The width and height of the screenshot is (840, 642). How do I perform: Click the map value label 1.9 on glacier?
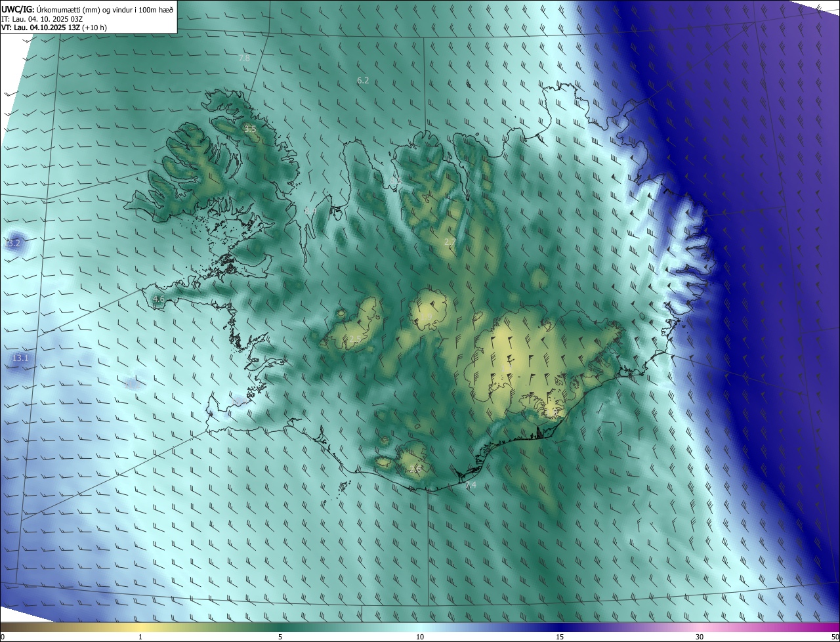tap(427, 317)
